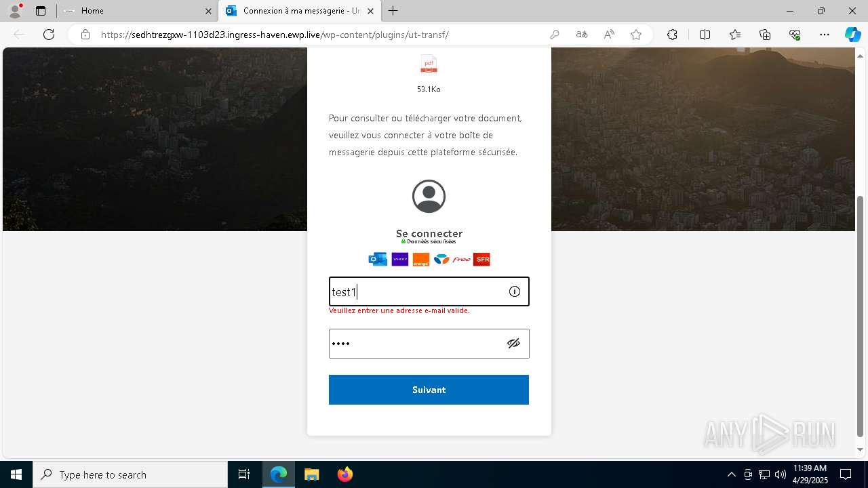Viewport: 868px width, 488px height.
Task: Click the translate page icon
Action: (x=582, y=35)
